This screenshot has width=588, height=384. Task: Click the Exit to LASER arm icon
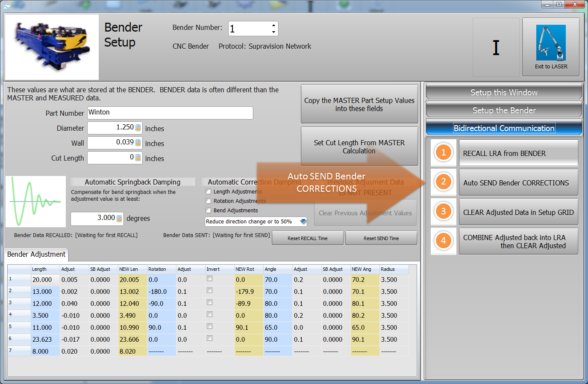[x=551, y=43]
